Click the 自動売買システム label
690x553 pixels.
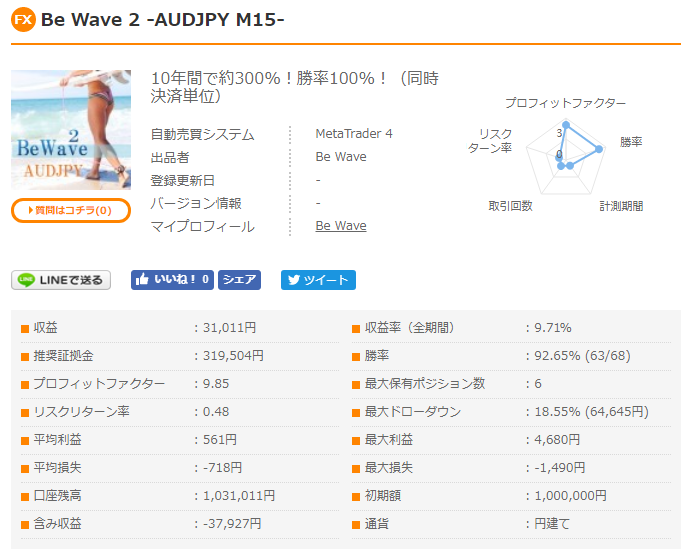(202, 134)
